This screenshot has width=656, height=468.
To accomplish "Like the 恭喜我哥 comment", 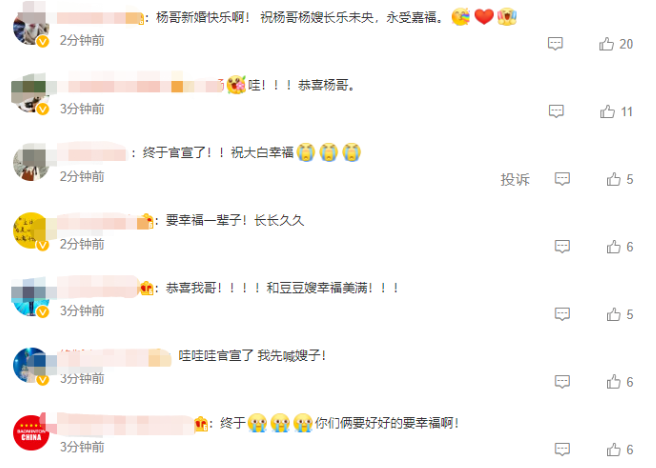I will pyautogui.click(x=620, y=315).
